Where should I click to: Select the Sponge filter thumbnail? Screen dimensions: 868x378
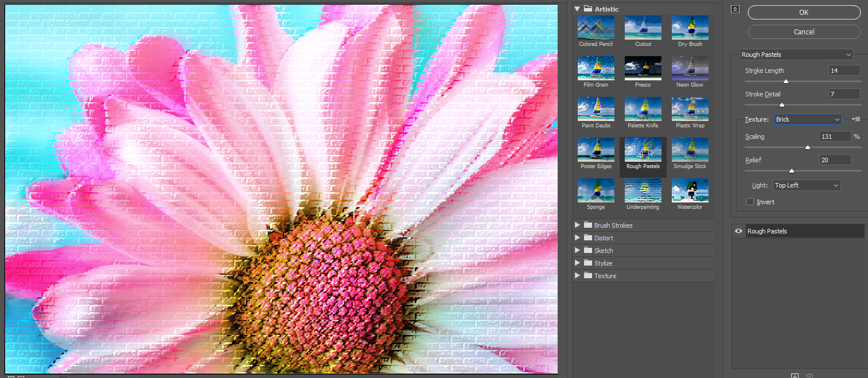(595, 190)
